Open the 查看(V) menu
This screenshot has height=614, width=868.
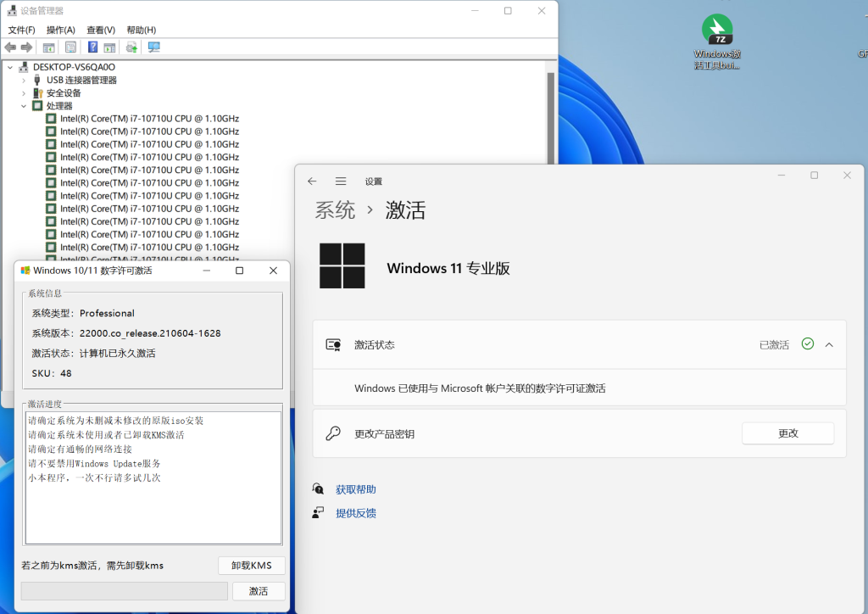(x=101, y=30)
